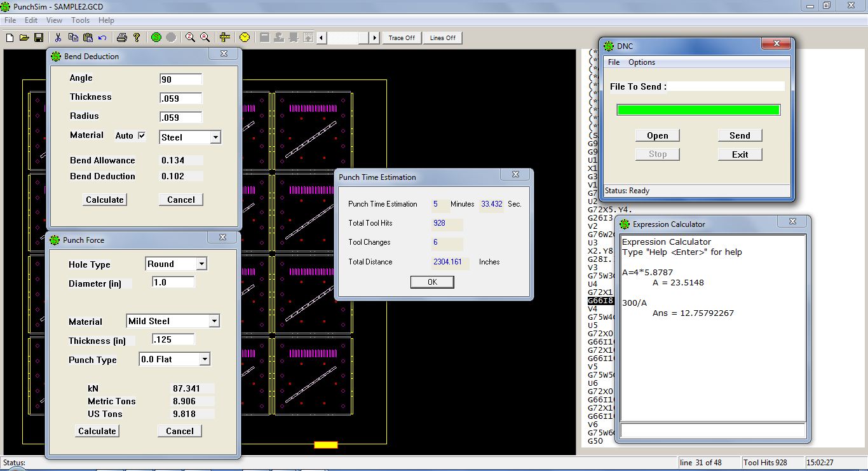868x471 pixels.
Task: Open a file using the folder icon
Action: (24, 38)
